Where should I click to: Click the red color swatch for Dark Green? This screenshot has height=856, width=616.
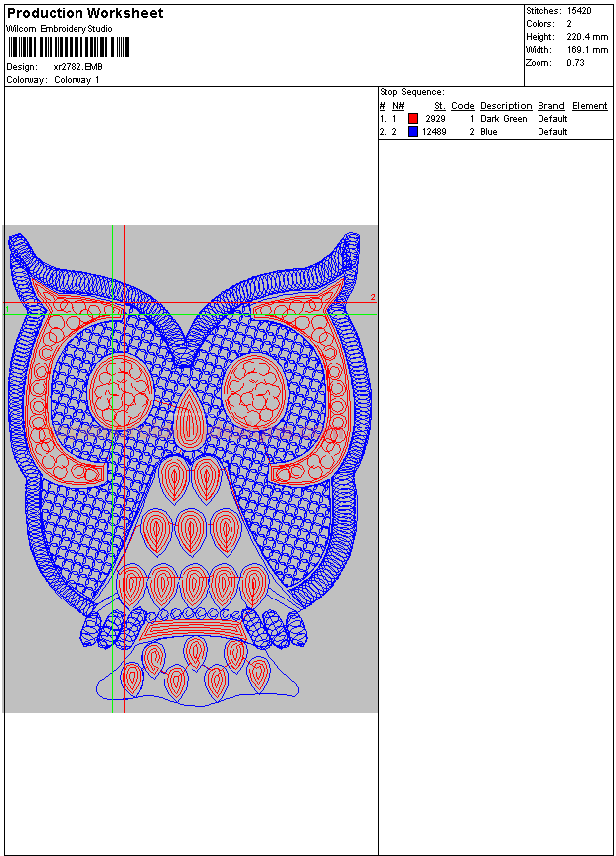[413, 119]
